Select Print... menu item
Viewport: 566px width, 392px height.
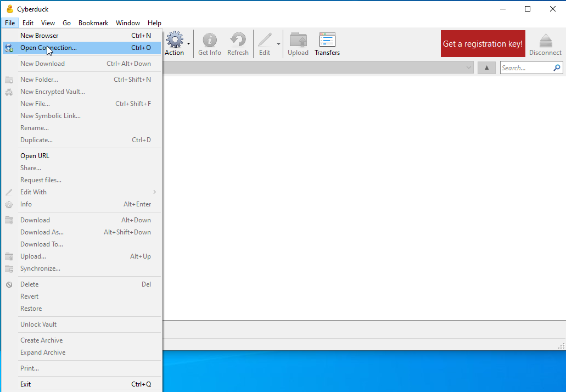pyautogui.click(x=82, y=368)
